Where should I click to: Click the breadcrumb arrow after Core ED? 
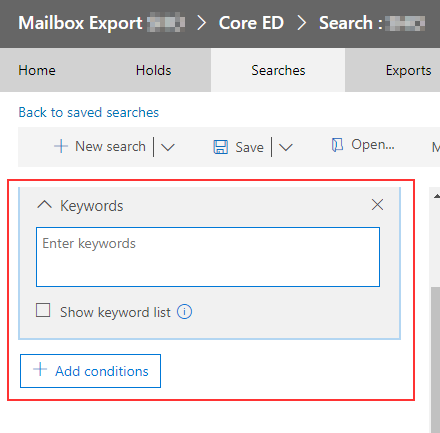click(x=301, y=23)
